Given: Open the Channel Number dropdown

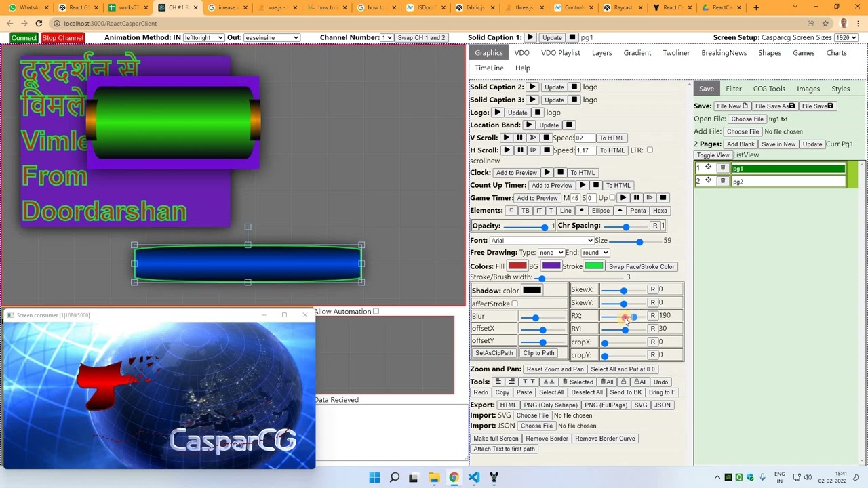Looking at the screenshot, I should [387, 37].
